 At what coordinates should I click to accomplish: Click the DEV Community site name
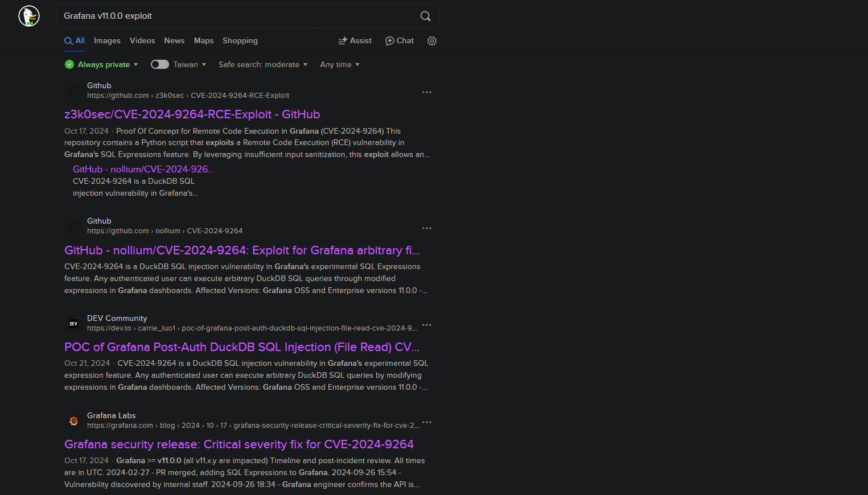point(117,318)
